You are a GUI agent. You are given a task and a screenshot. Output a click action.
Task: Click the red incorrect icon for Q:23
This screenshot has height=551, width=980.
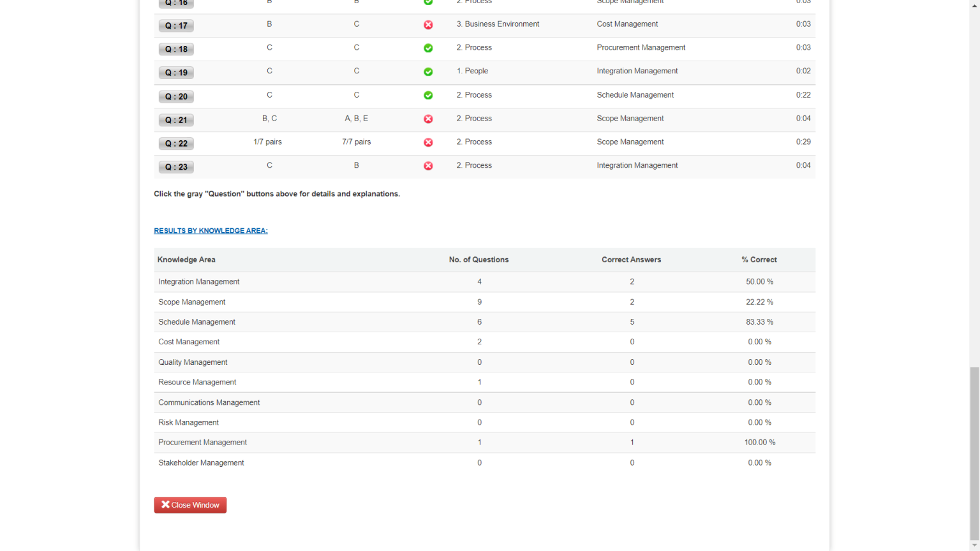[428, 166]
